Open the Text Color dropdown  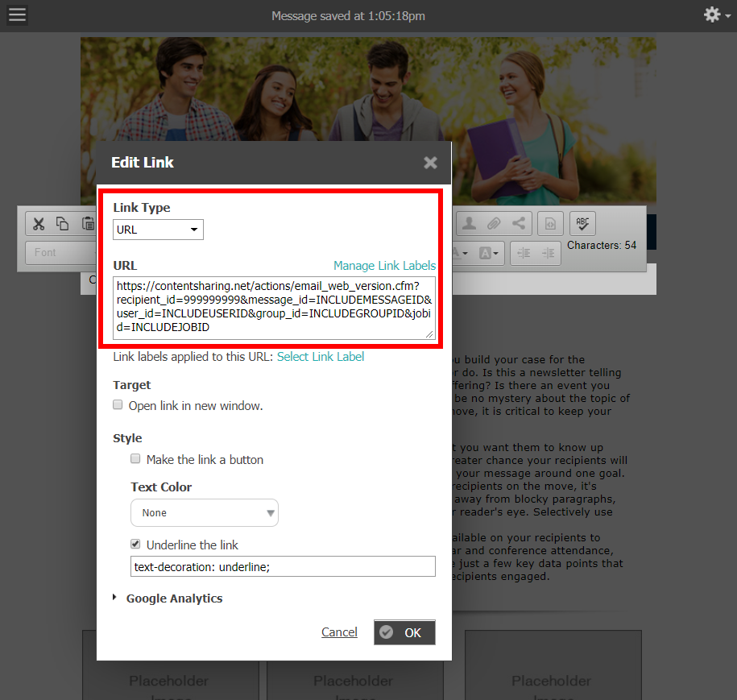click(x=205, y=513)
